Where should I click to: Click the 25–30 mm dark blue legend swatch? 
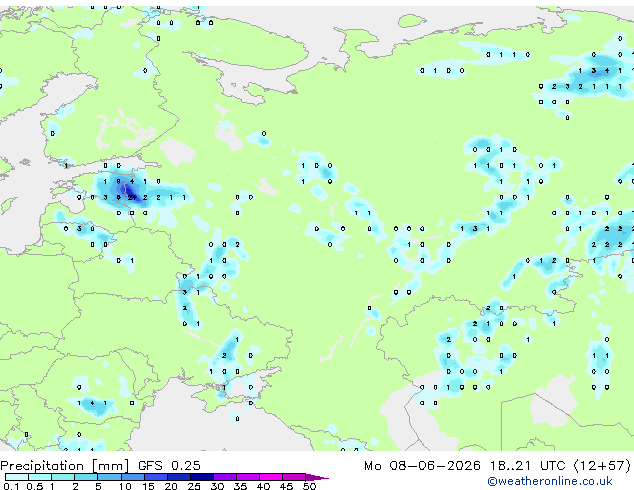201,477
